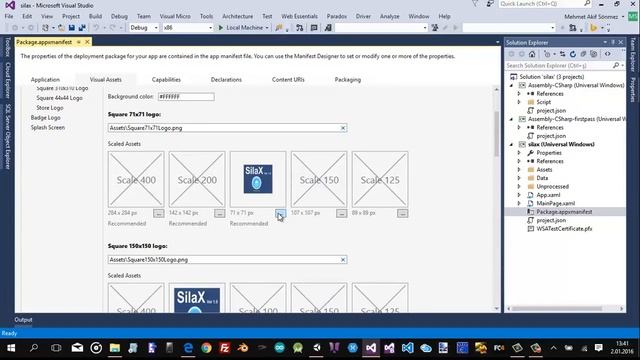Click the View Code icon in Solution Explorer
Viewport: 640px width, 360px height.
pyautogui.click(x=608, y=54)
